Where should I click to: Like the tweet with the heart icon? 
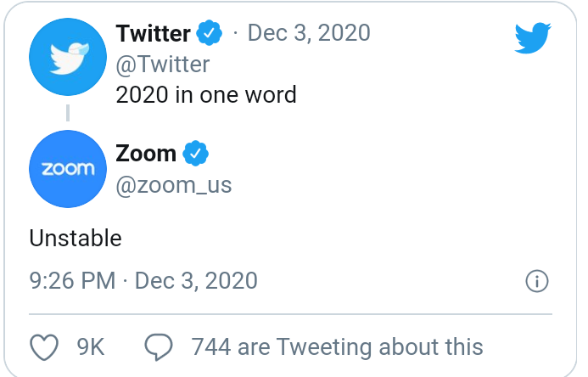[44, 347]
